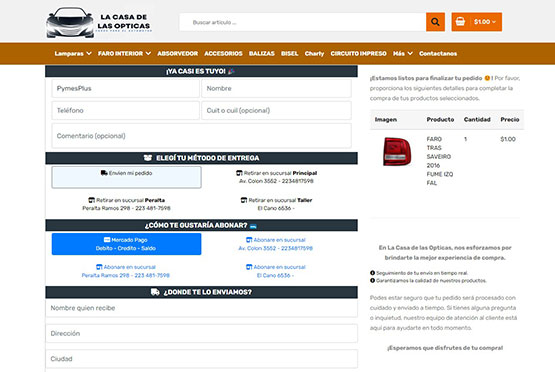Click store icon beside Retirar Peralta

pos(91,200)
